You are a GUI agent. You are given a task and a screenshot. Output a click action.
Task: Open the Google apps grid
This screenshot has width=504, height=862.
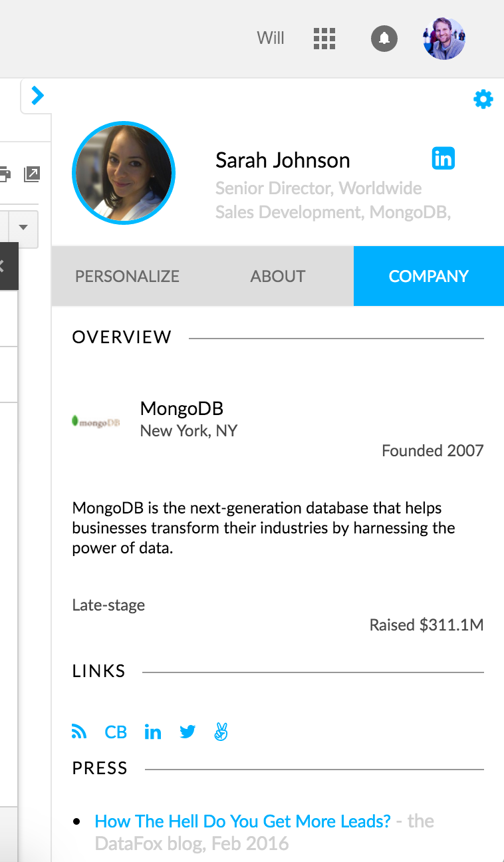[324, 39]
